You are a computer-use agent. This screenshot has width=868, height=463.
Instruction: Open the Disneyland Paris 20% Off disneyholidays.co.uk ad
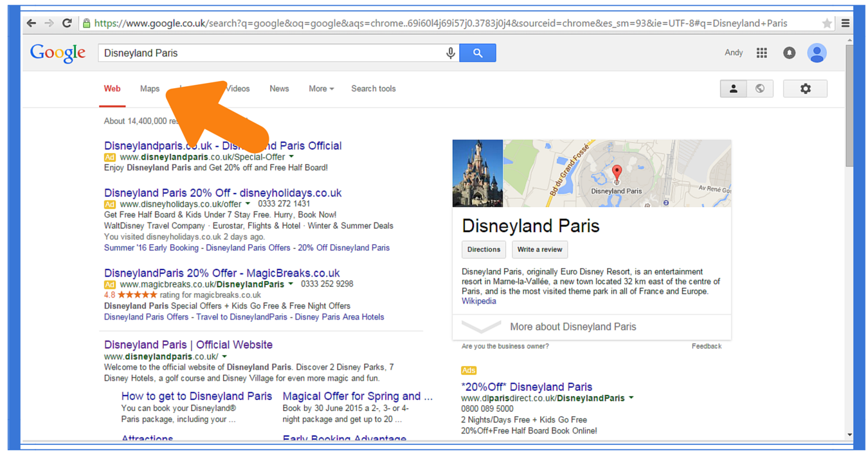222,193
